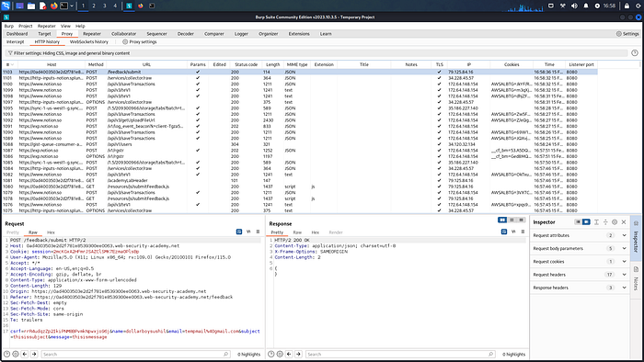
Task: Switch to the Dashboard tab
Action: [x=17, y=34]
